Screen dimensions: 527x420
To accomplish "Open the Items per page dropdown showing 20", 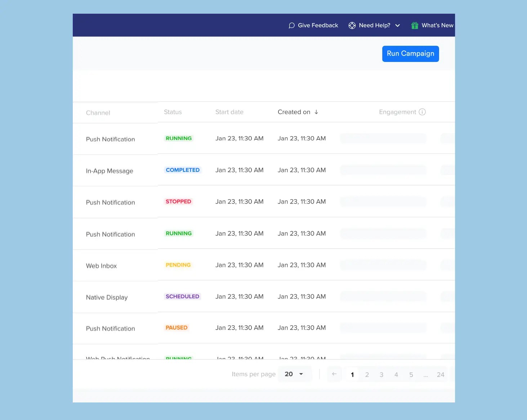I will click(295, 374).
